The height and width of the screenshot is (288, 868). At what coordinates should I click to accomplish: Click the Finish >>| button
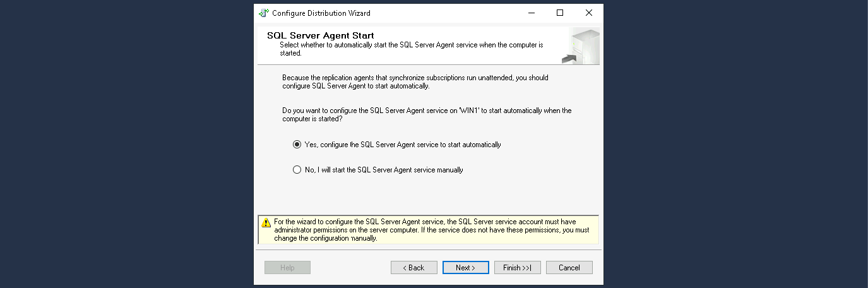point(517,268)
